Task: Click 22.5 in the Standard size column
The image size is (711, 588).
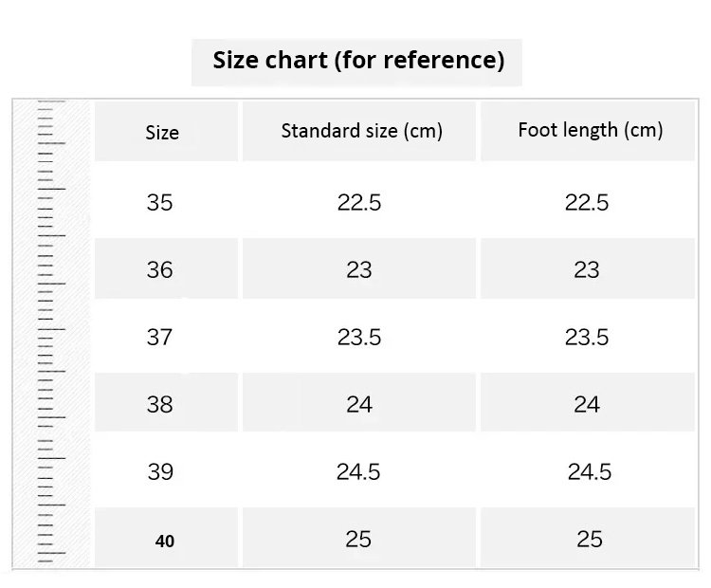Action: coord(359,202)
